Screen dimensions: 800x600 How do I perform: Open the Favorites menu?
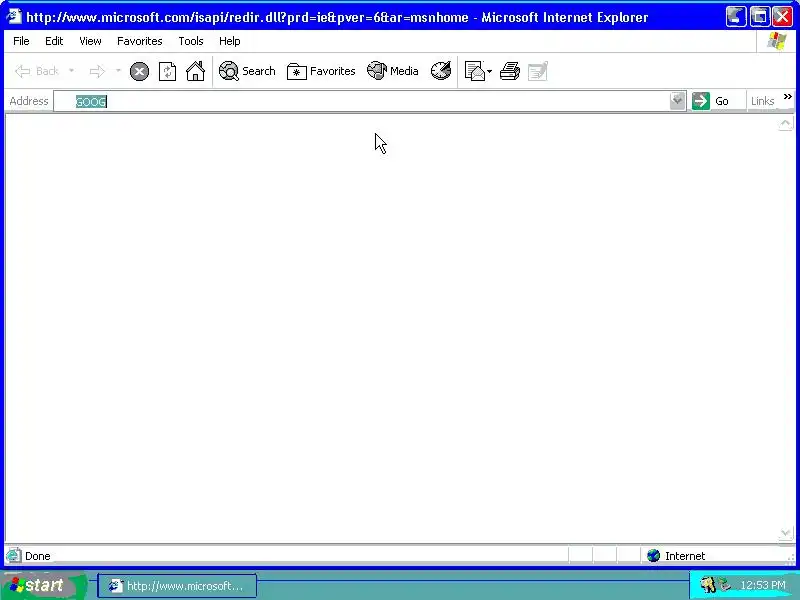coord(139,41)
